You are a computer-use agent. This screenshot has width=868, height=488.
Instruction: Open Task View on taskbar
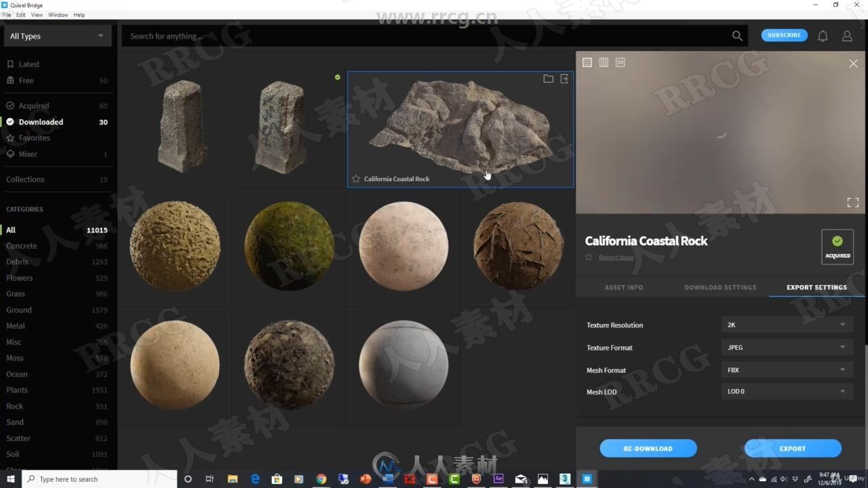[210, 479]
